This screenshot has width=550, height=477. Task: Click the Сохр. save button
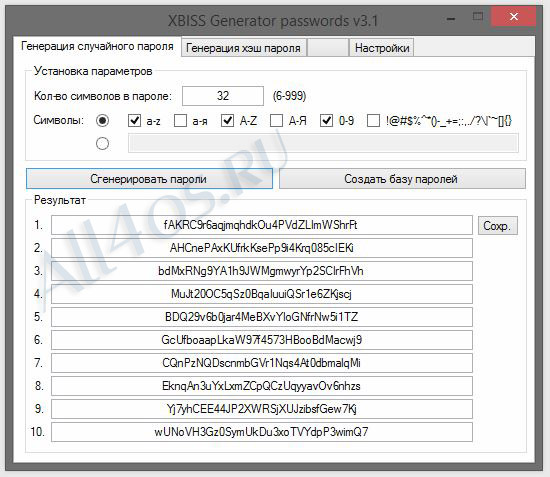(498, 225)
